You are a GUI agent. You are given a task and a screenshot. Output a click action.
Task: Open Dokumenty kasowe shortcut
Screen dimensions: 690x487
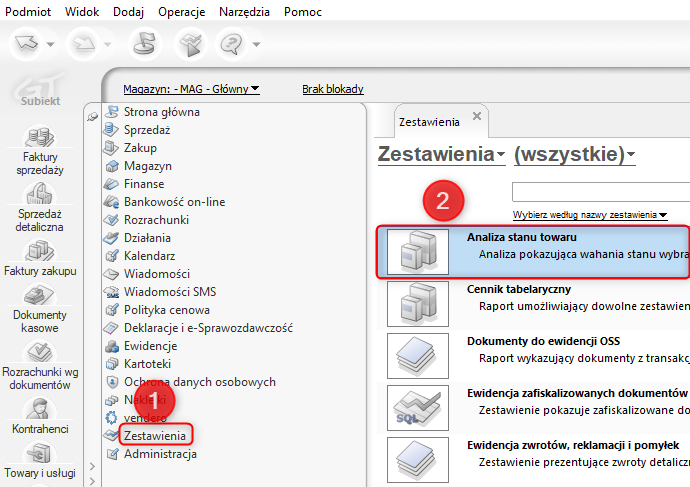click(x=40, y=309)
